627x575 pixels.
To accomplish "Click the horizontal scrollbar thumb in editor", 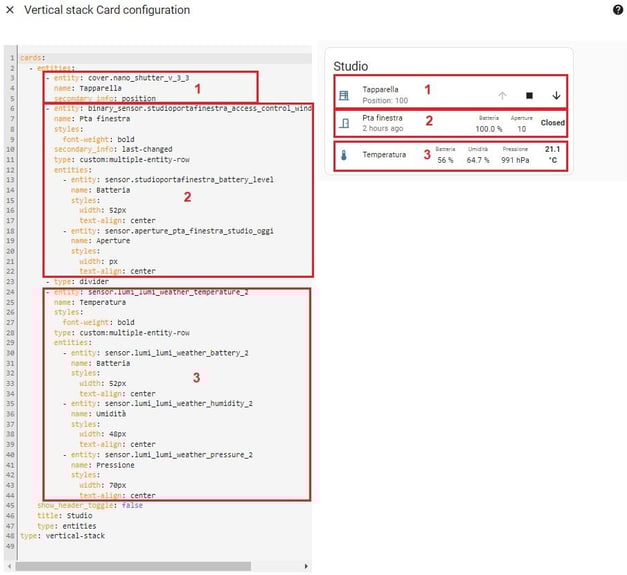I will 133,566.
